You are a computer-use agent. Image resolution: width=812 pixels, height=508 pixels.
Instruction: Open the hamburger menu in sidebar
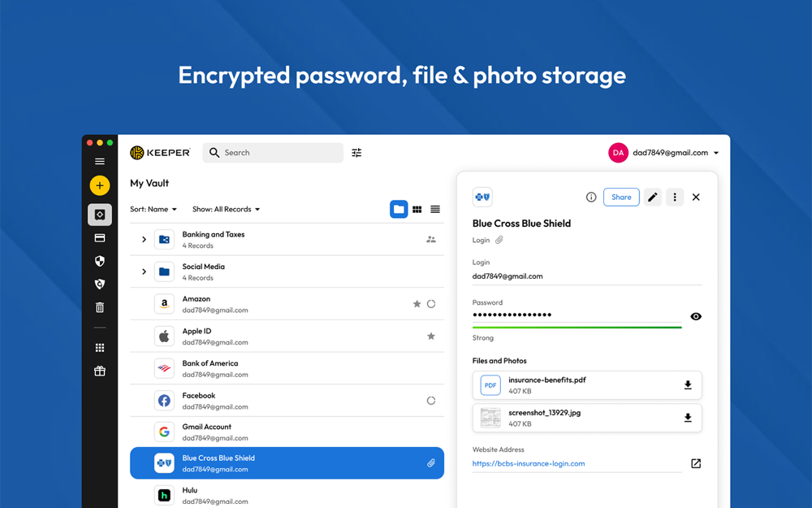coord(100,161)
